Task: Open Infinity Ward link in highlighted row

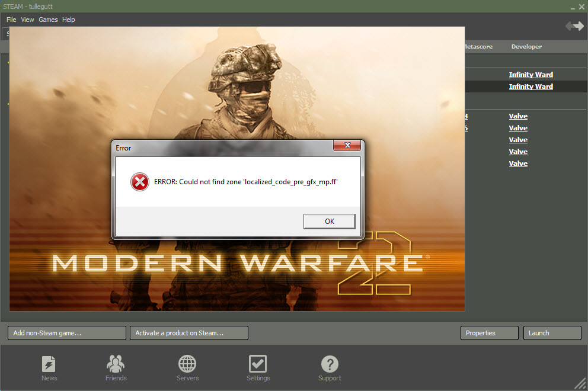Action: click(x=531, y=86)
